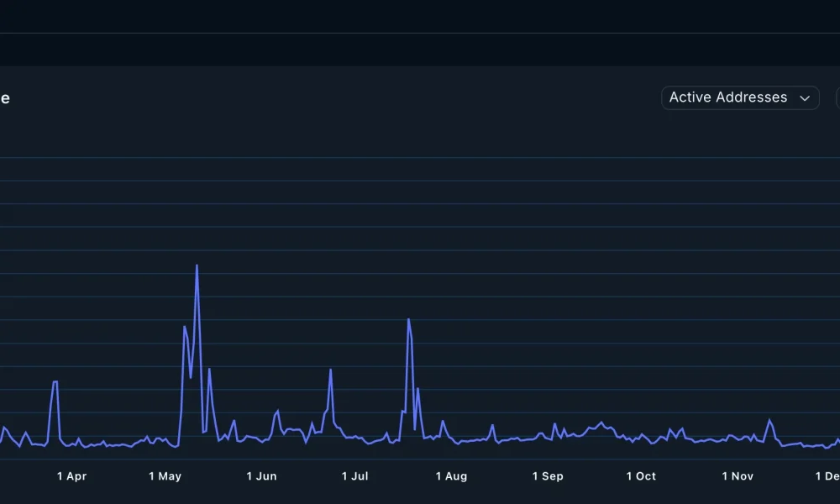Select the 1 Oct axis label

[641, 476]
